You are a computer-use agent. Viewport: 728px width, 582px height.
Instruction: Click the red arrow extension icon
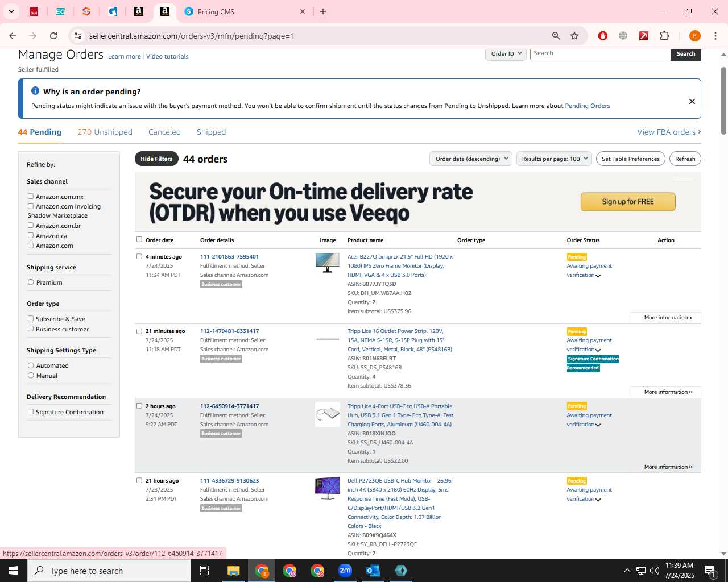coord(644,36)
